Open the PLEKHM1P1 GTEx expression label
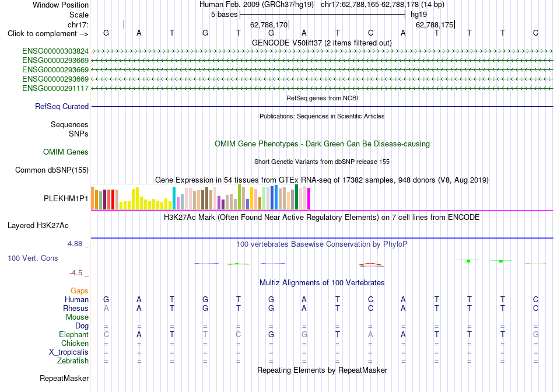Screen dimensions: 554x392 (66, 199)
